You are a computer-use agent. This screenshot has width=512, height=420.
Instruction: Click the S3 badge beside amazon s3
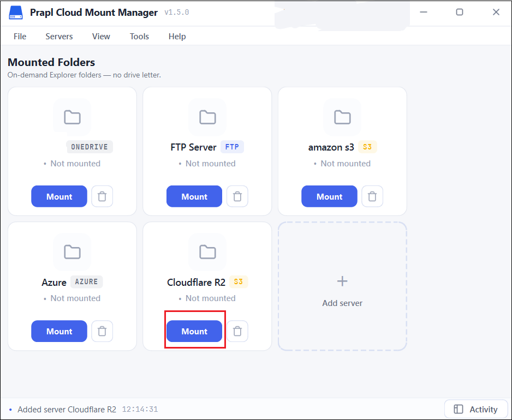pos(367,147)
